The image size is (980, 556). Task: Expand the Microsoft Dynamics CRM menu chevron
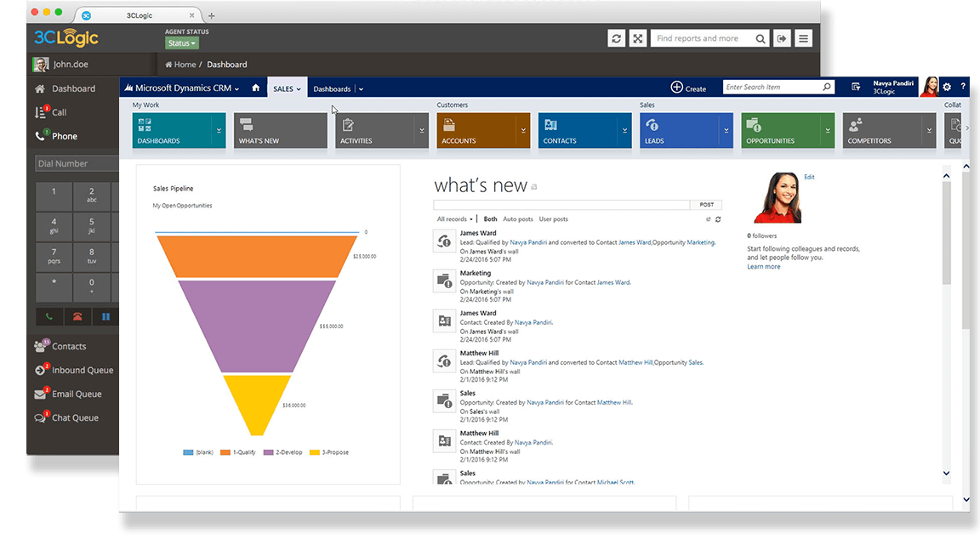tap(236, 89)
